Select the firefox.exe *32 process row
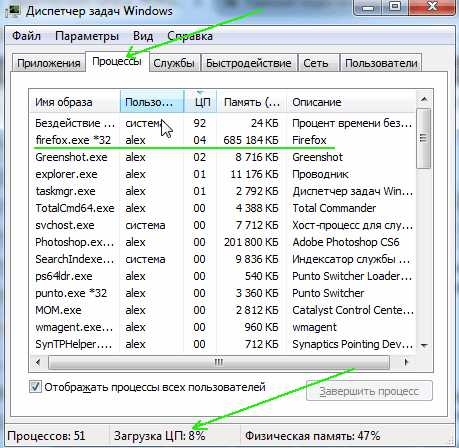The height and width of the screenshot is (448, 459). (x=223, y=140)
